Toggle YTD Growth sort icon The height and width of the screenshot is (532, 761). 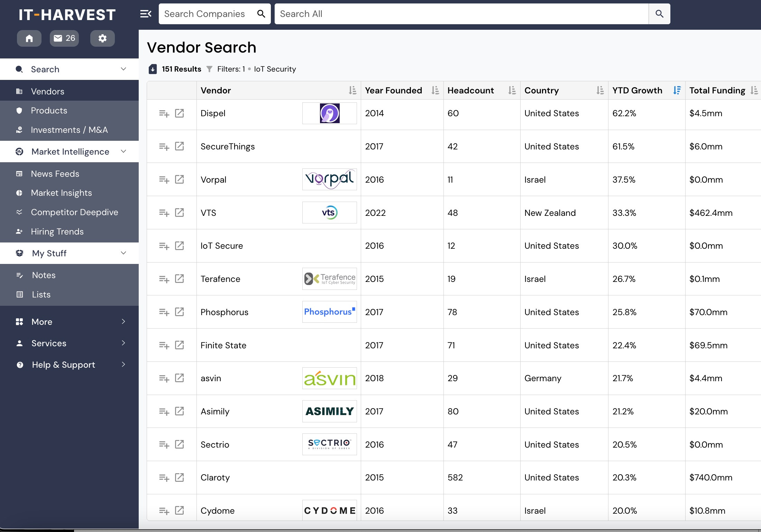pyautogui.click(x=677, y=90)
